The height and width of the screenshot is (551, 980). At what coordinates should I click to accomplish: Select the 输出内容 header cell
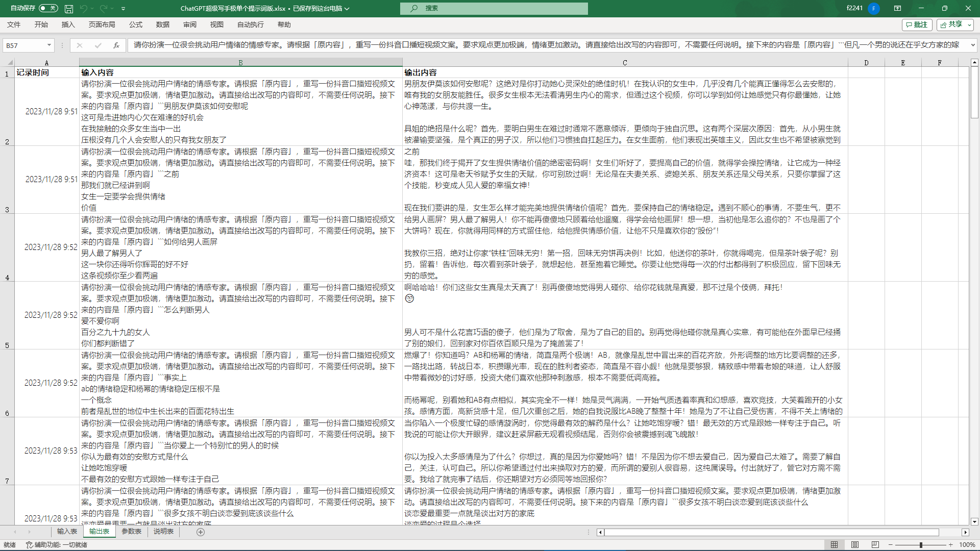(625, 72)
